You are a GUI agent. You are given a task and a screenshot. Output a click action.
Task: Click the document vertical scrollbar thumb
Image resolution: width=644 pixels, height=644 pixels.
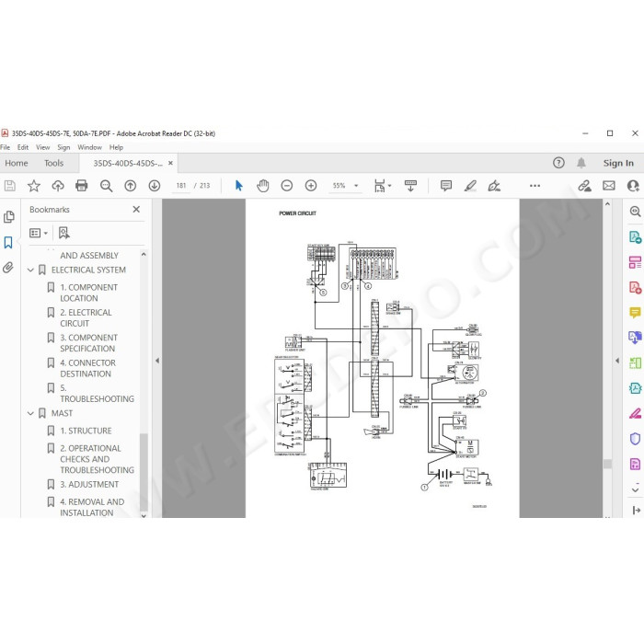[607, 464]
